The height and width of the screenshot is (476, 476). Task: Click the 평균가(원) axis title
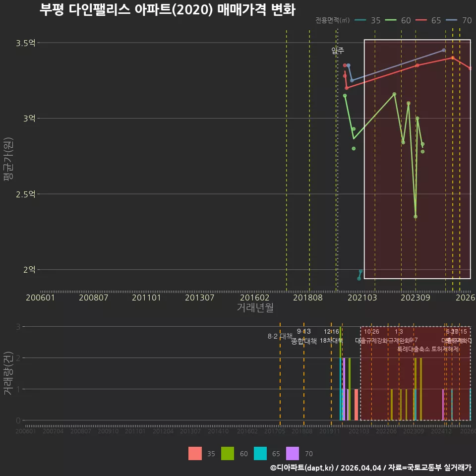click(8, 159)
